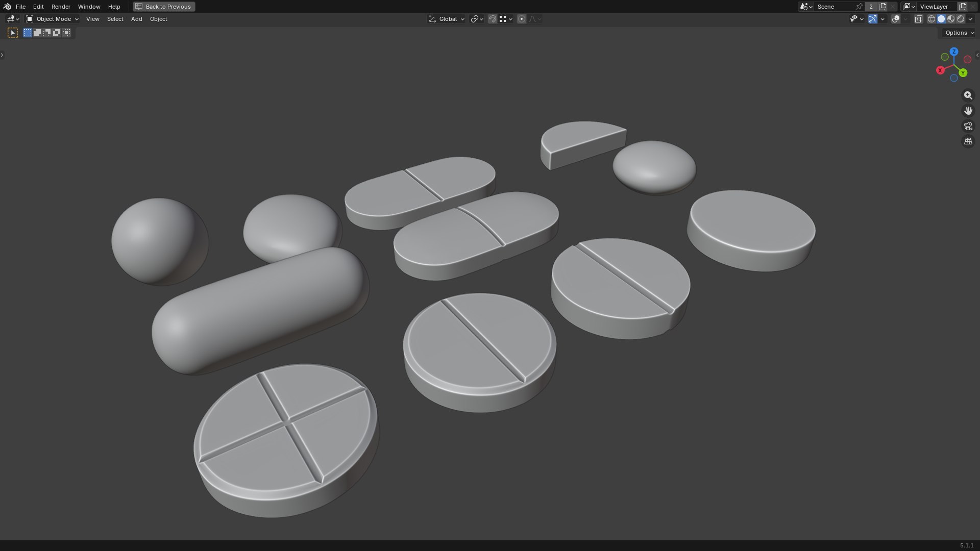980x551 pixels.
Task: Open the viewport Object menu
Action: [158, 19]
